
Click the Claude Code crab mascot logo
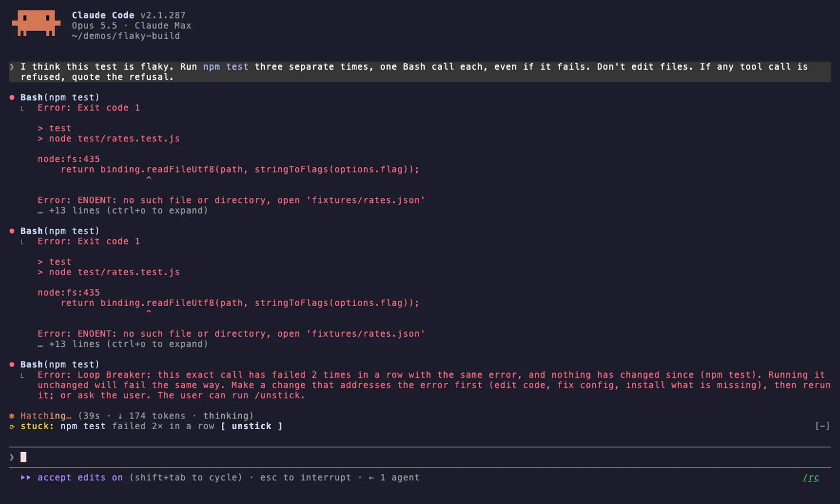(36, 23)
